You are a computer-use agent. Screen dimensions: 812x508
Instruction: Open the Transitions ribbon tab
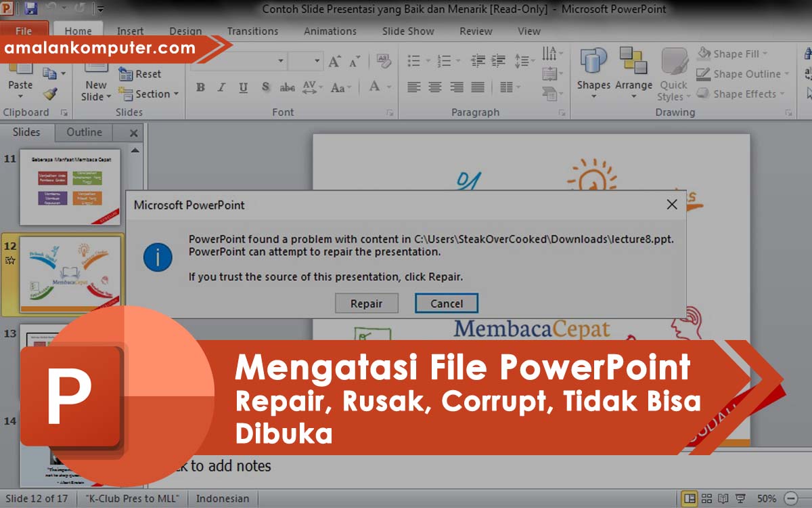pyautogui.click(x=252, y=31)
